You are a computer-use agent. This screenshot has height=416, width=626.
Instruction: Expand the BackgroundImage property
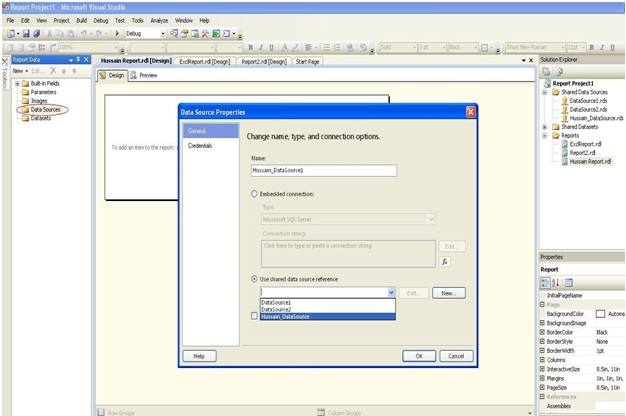(x=543, y=323)
